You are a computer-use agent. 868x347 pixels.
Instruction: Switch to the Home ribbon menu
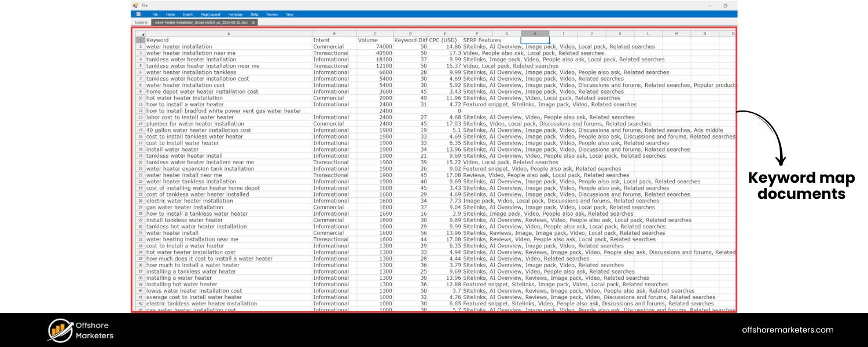[x=170, y=14]
